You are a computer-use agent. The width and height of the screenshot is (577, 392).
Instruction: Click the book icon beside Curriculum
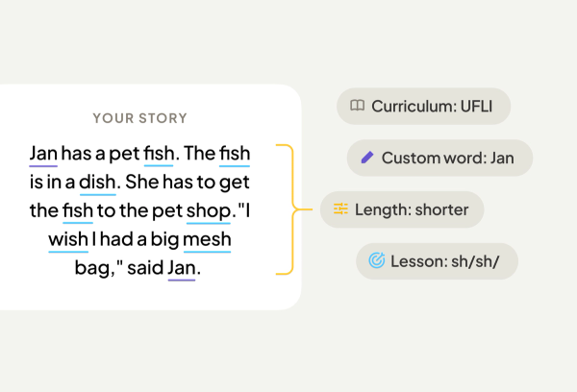(357, 106)
